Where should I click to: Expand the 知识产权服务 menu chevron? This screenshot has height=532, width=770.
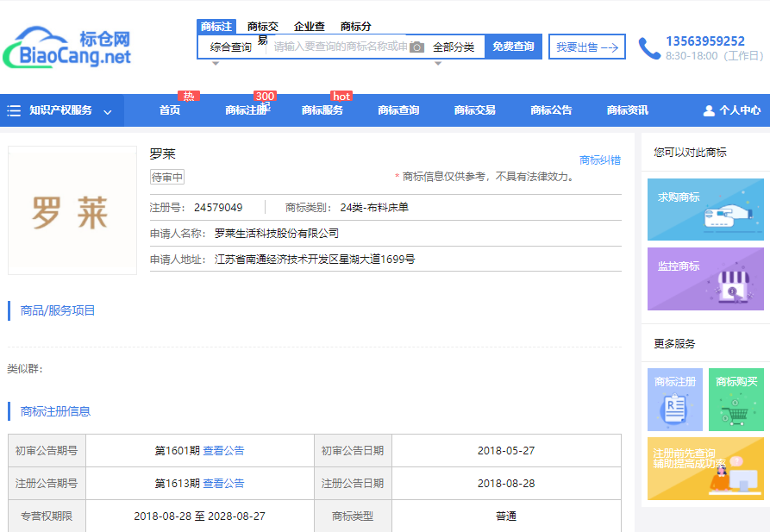pos(108,112)
